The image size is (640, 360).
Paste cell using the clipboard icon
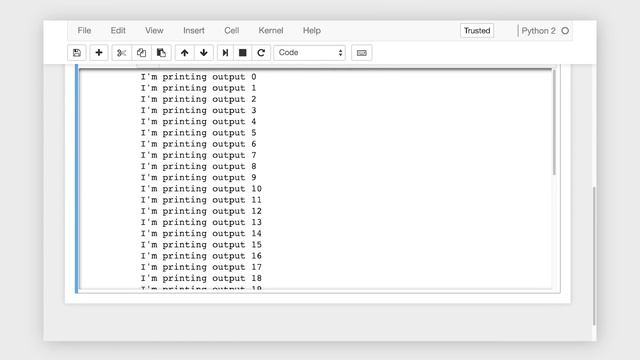(x=161, y=53)
